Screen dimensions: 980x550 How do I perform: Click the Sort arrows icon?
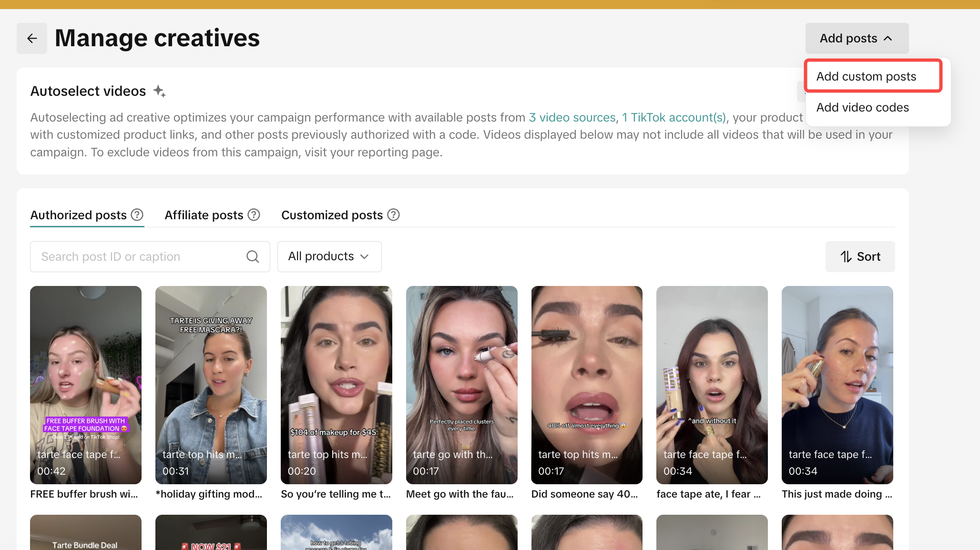pyautogui.click(x=846, y=256)
